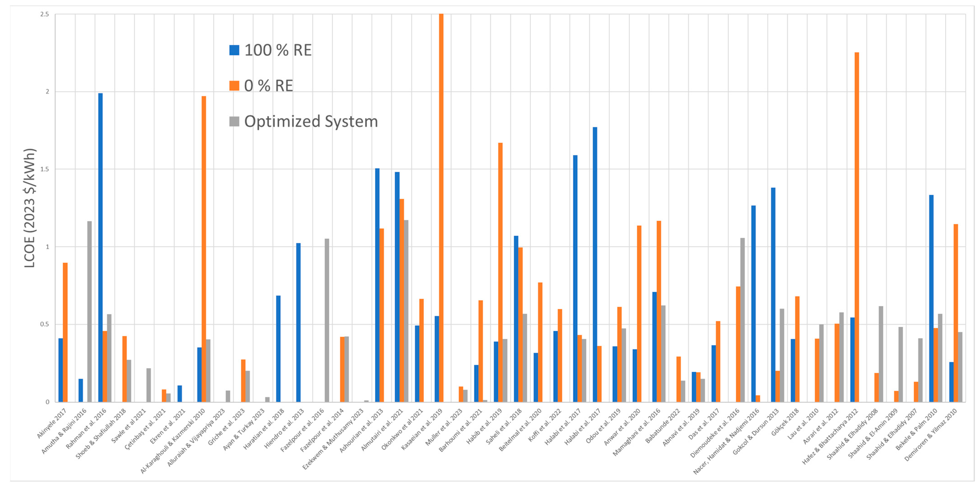Viewport: 980px width, 487px height.
Task: Click the tallest orange bar for Kasaeian et al. 2019
Action: (441, 208)
